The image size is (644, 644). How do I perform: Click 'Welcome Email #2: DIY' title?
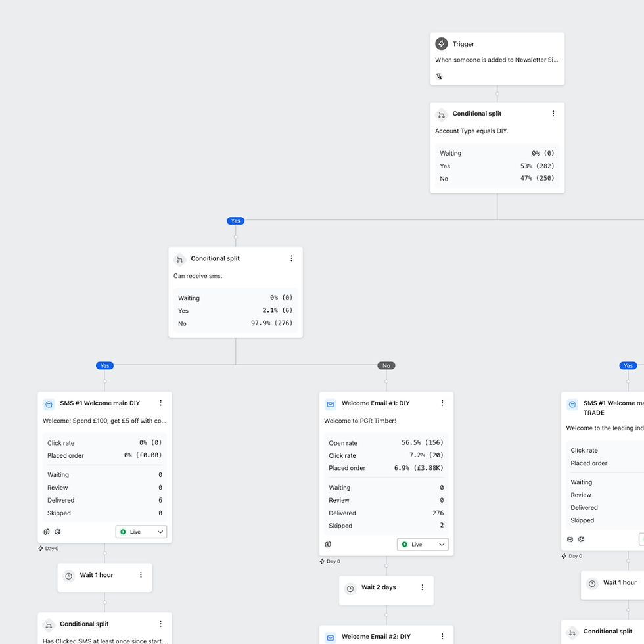click(376, 637)
